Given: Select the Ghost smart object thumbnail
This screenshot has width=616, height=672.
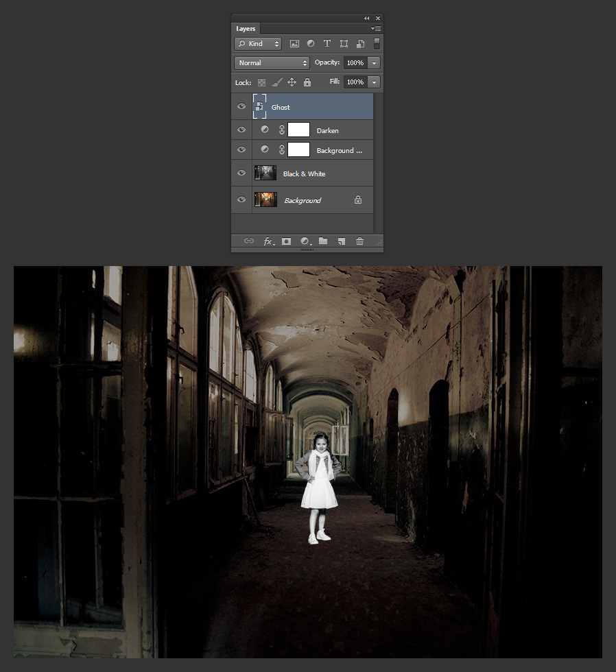Looking at the screenshot, I should click(259, 106).
